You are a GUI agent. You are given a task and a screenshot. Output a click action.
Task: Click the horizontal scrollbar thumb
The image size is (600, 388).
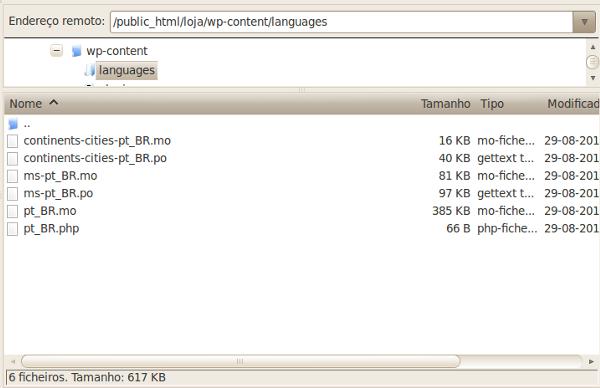[240, 361]
